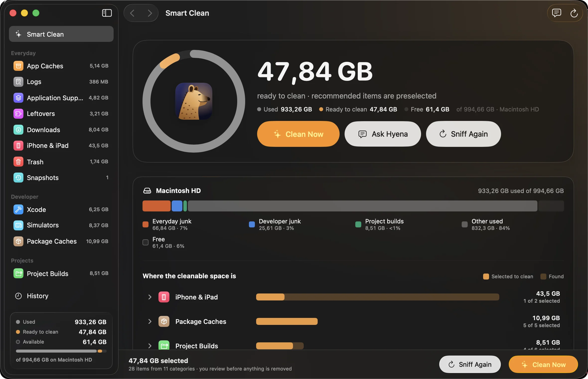Click the Simulators sidebar icon

coord(18,225)
